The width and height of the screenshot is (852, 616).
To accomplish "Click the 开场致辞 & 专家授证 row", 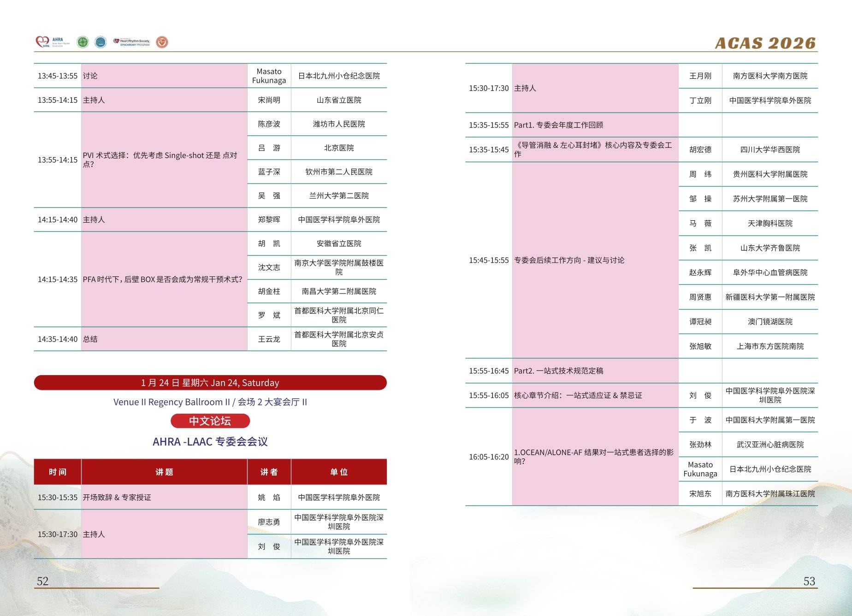I will [210, 497].
